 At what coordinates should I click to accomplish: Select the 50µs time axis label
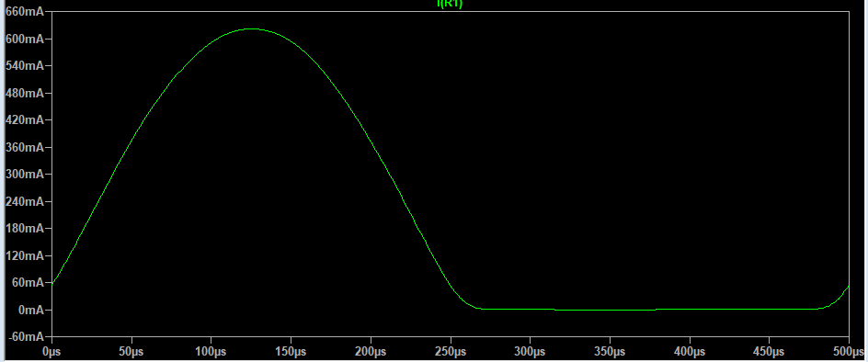(x=131, y=352)
